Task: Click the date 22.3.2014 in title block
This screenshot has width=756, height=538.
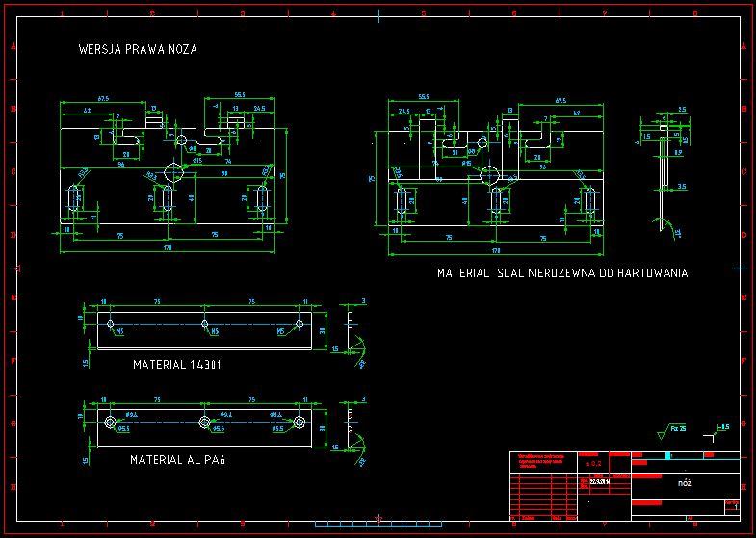Action: click(x=600, y=481)
